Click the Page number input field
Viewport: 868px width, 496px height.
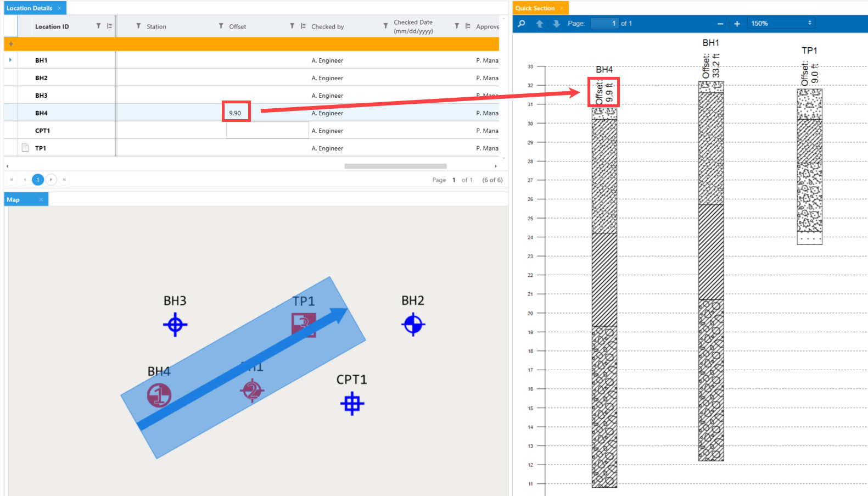(x=604, y=24)
